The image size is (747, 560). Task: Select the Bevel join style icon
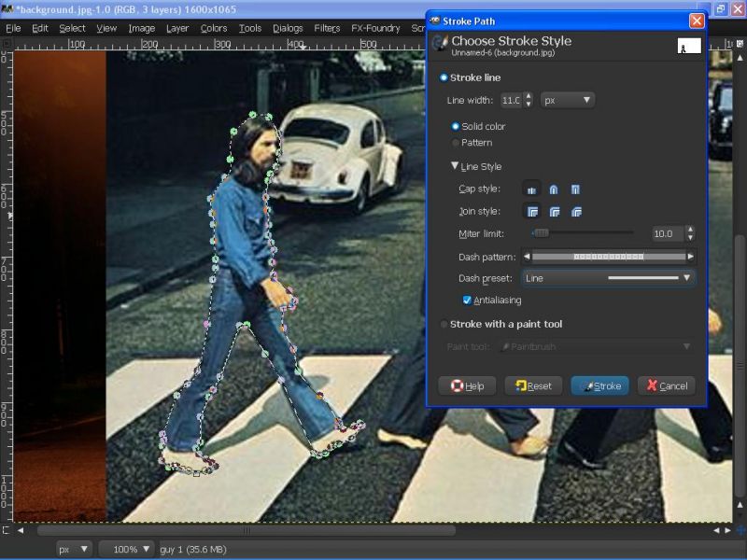pyautogui.click(x=576, y=212)
